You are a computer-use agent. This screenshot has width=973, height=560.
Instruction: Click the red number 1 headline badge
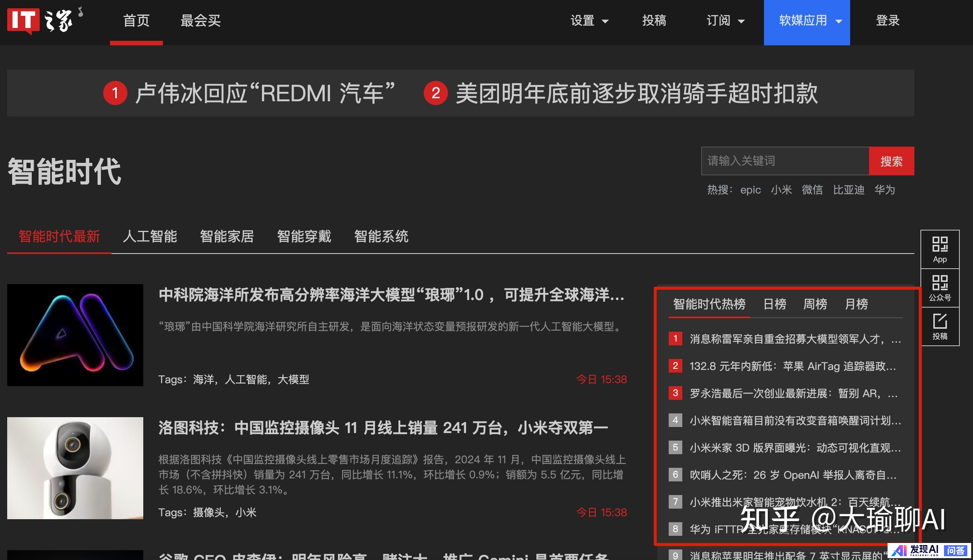[115, 93]
